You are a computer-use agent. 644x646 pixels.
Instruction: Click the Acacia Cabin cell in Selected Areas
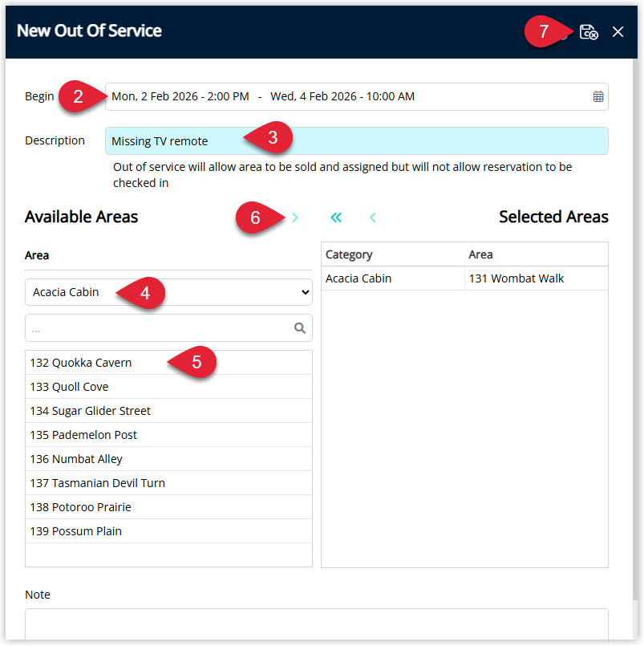click(x=393, y=278)
